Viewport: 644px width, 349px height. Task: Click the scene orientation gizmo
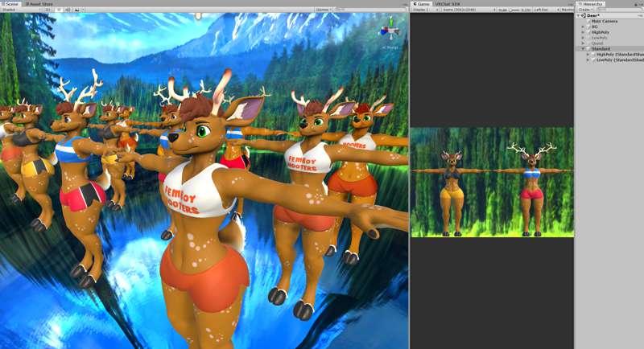[x=390, y=31]
